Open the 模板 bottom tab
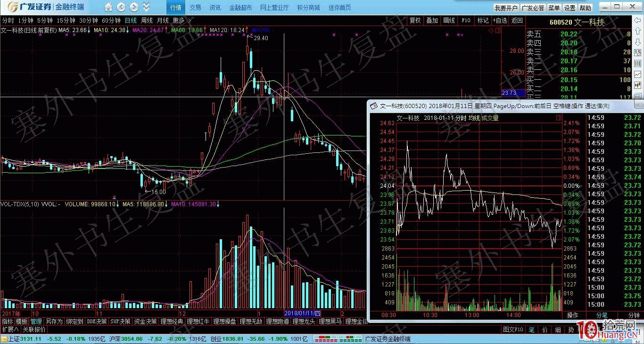Viewport: 644px width, 344px height. pos(22,321)
